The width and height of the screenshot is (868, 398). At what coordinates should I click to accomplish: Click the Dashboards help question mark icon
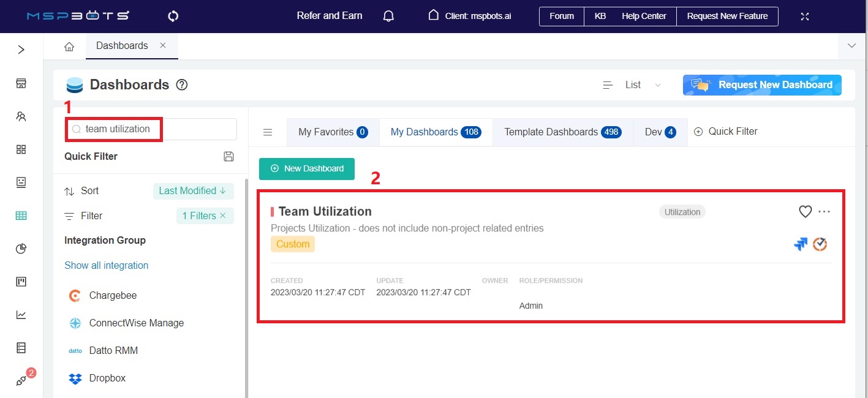coord(181,85)
